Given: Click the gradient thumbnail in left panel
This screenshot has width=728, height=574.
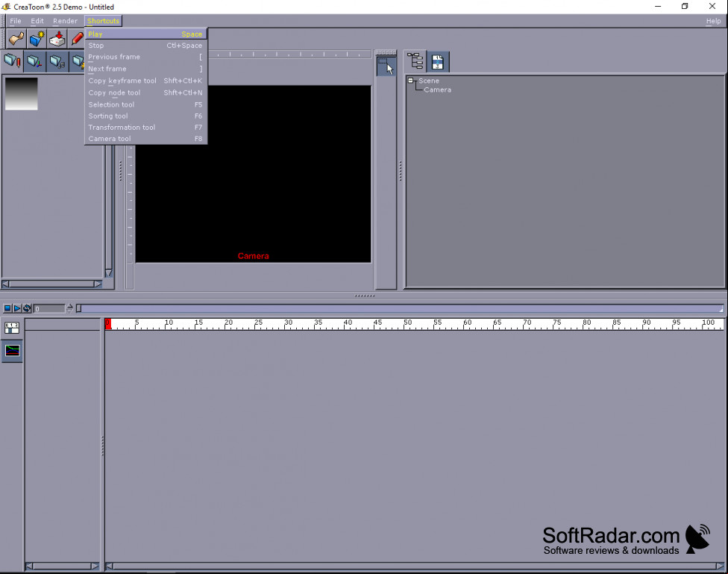Looking at the screenshot, I should click(22, 94).
